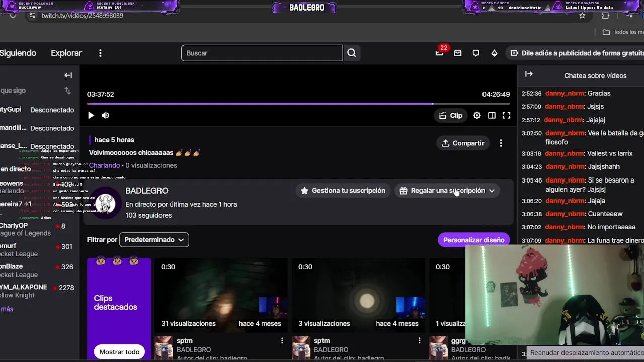The image size is (644, 362).
Task: Click the BADLEGRO author link under first sptm clip
Action: pos(194,350)
